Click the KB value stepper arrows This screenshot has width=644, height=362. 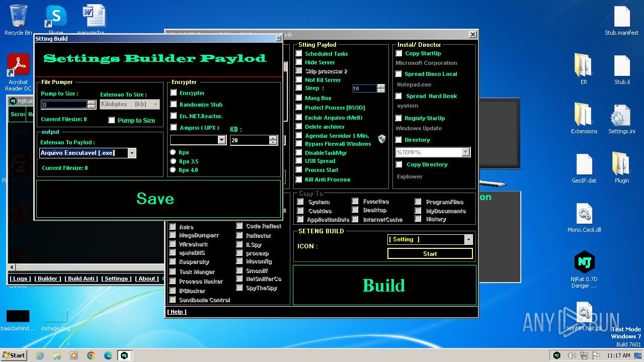click(273, 140)
